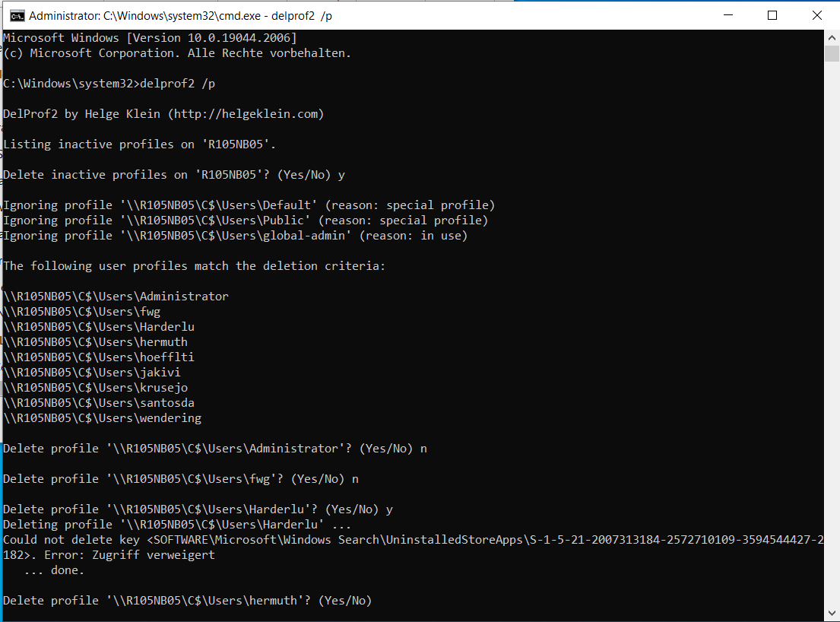The width and height of the screenshot is (840, 622).
Task: Click the Users\fwg profile path in list
Action: 82,312
